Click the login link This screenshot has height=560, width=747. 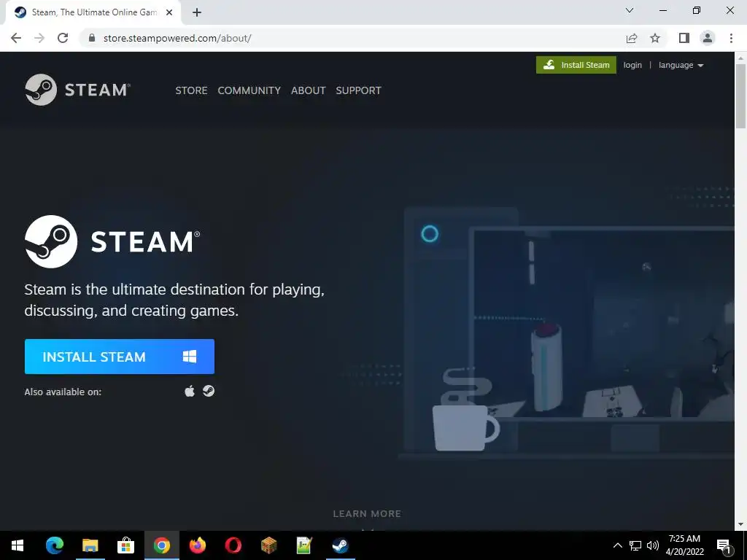(632, 65)
